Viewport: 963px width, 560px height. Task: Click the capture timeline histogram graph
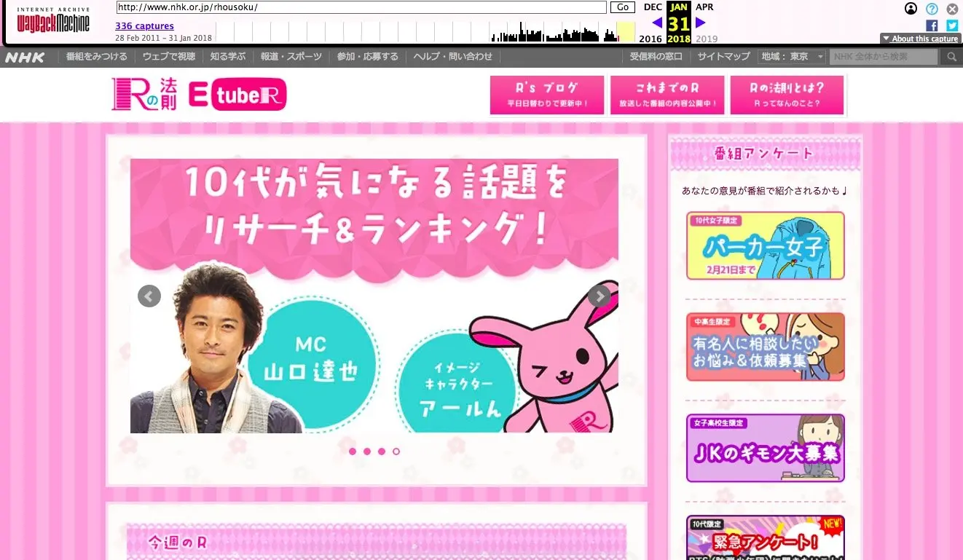[x=425, y=32]
